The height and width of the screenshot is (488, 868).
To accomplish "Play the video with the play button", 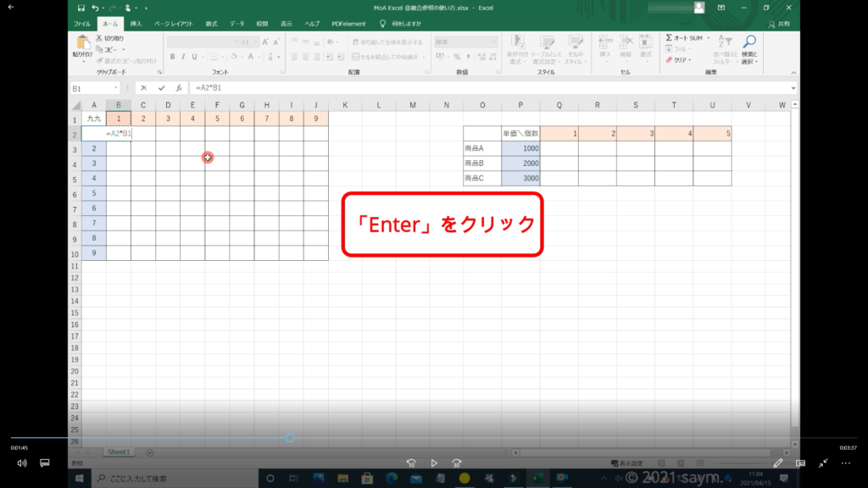I will [434, 463].
